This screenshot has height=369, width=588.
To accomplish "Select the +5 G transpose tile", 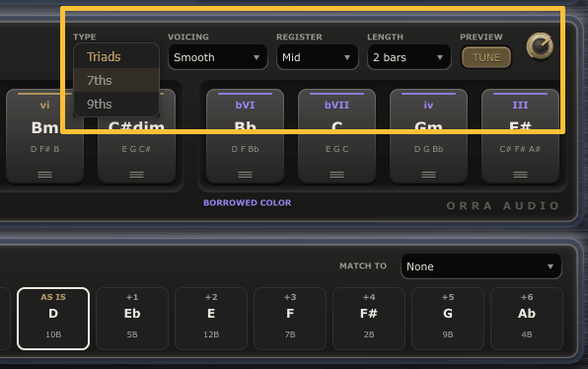I will 448,319.
